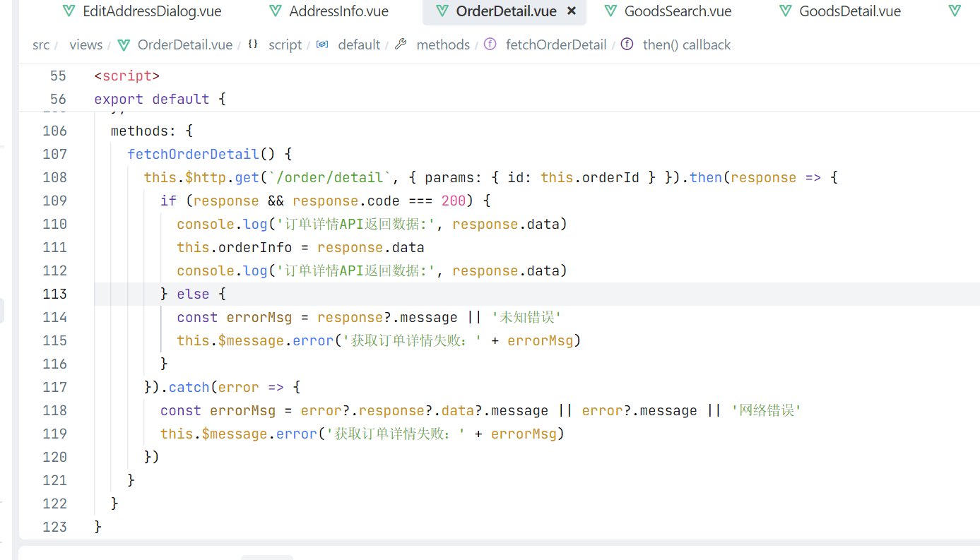Click 'export default {' sticky line

(160, 99)
